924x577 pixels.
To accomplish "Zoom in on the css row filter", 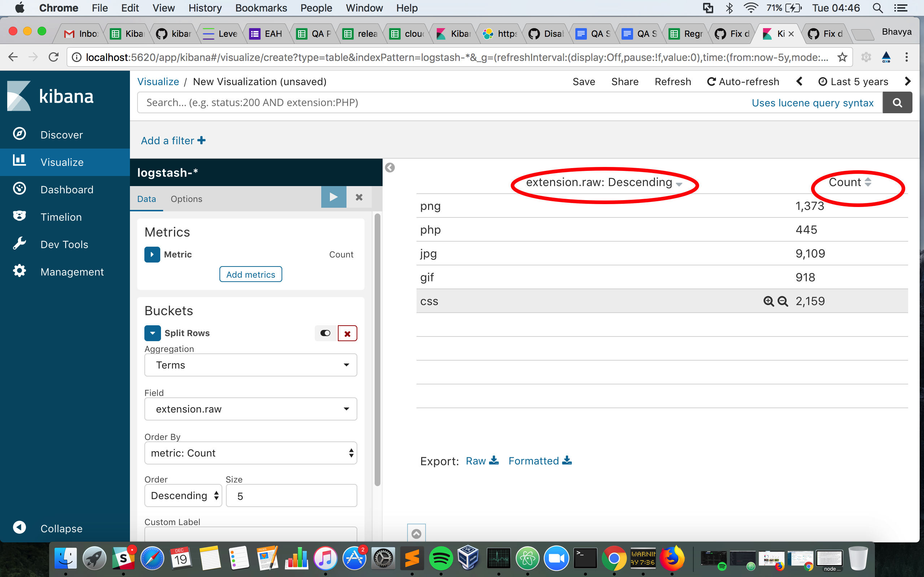I will (768, 301).
